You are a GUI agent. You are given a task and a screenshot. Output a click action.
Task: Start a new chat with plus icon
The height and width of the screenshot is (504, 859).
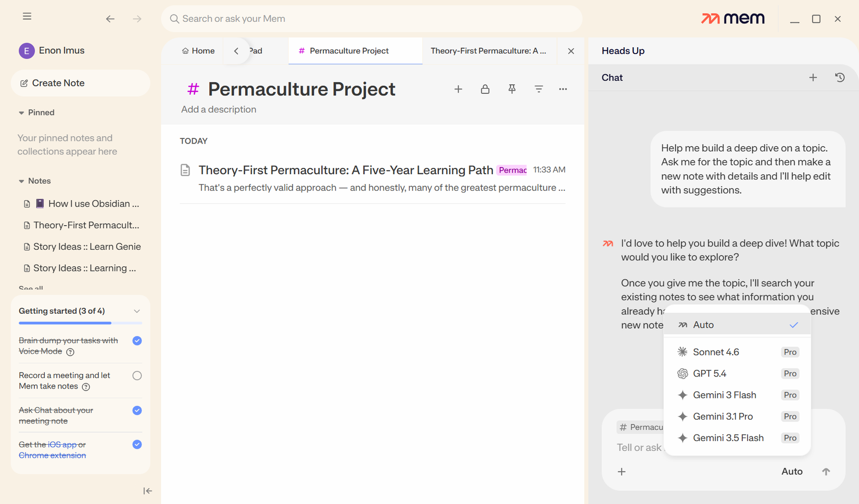[x=813, y=77]
